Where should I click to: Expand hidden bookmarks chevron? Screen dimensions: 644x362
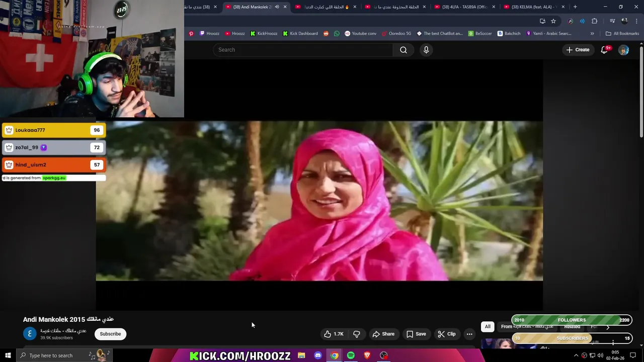coord(592,34)
